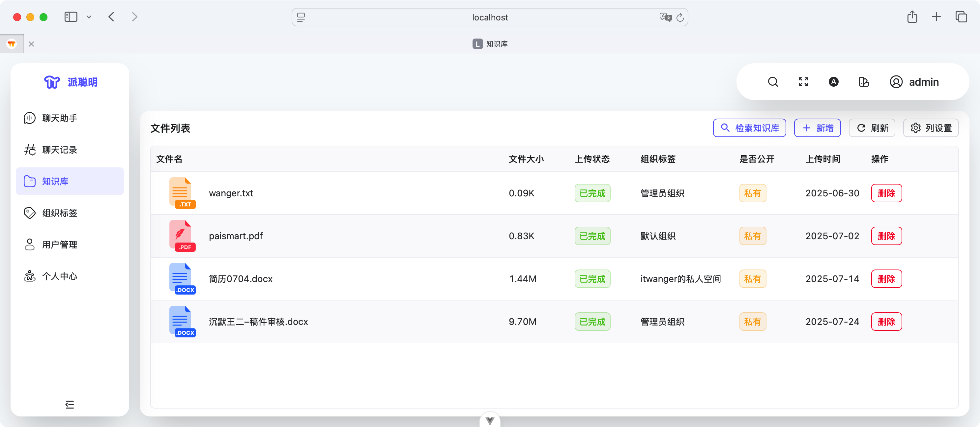The width and height of the screenshot is (980, 427).
Task: Click the 新增 button
Action: pyautogui.click(x=817, y=128)
